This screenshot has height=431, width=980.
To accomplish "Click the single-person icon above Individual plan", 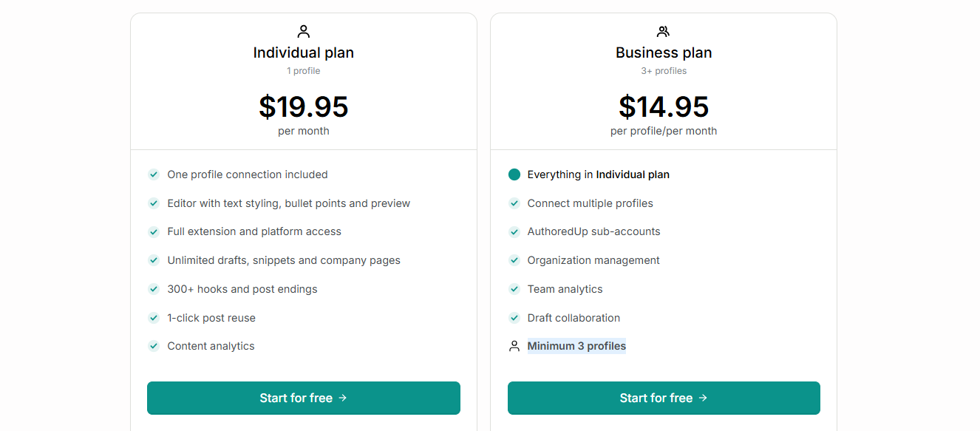I will (303, 31).
